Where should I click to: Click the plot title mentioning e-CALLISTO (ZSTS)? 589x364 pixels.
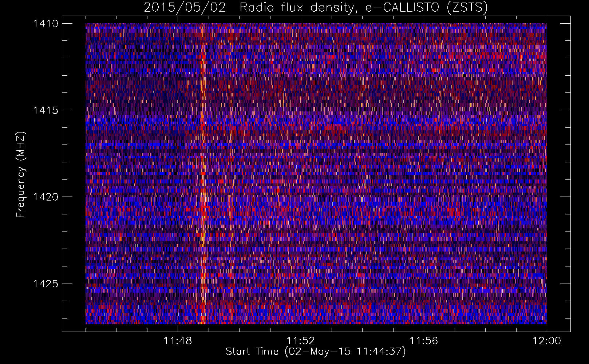(316, 8)
